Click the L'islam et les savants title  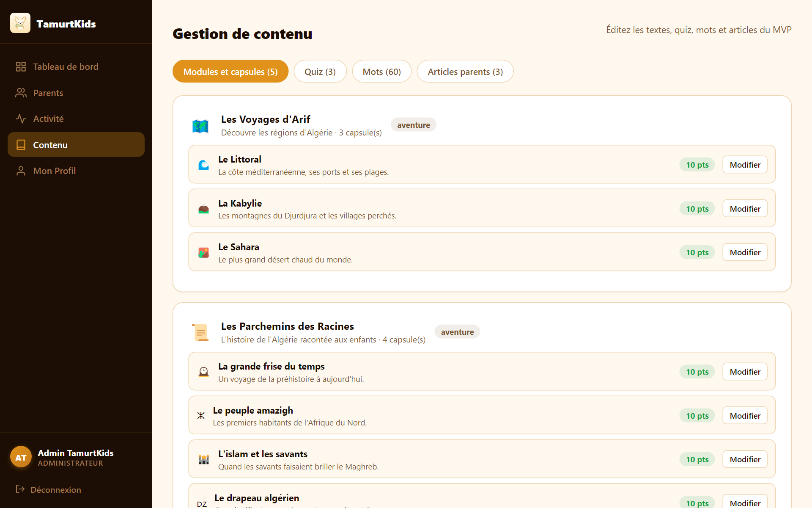tap(263, 454)
